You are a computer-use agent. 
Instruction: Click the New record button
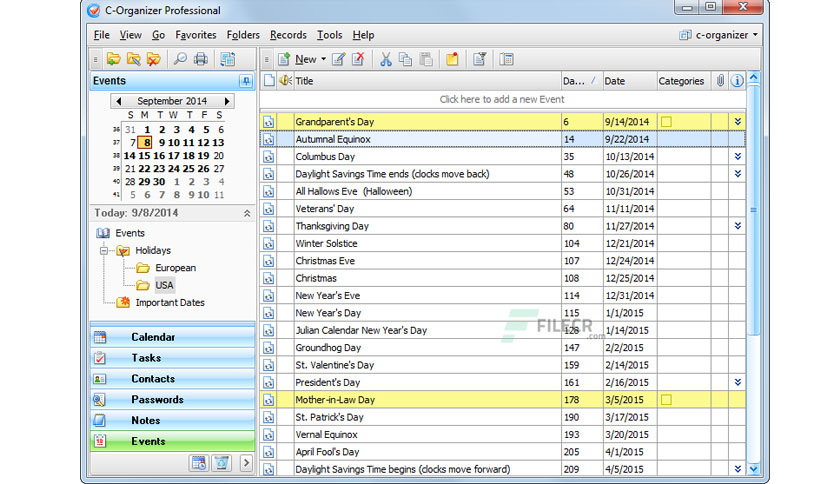coord(299,59)
